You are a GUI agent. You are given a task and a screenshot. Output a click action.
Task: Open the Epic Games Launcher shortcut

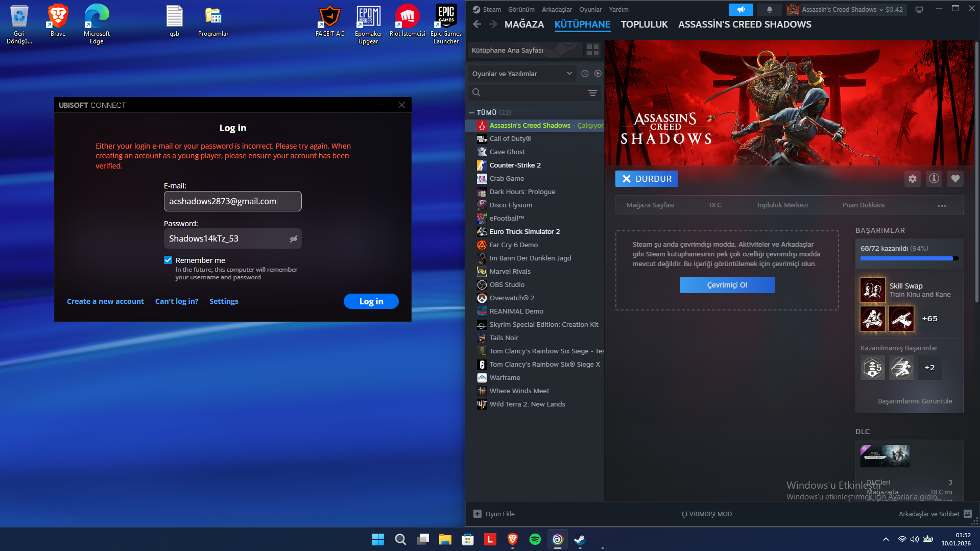tap(446, 24)
